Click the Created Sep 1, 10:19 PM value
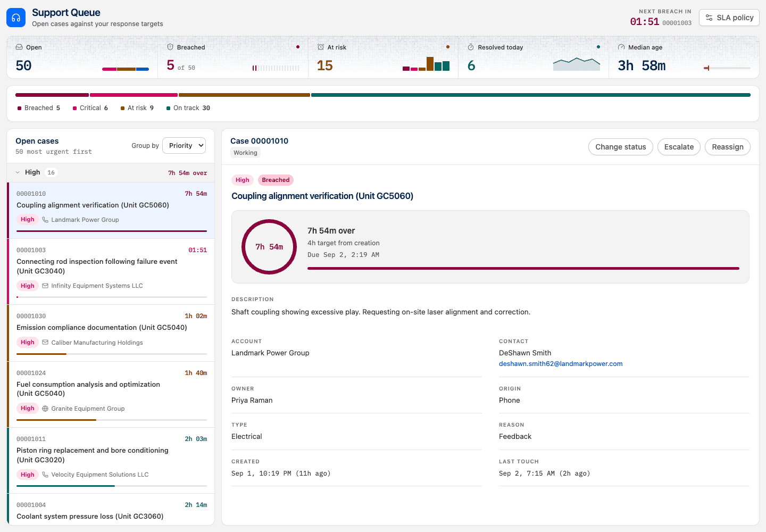 click(281, 473)
